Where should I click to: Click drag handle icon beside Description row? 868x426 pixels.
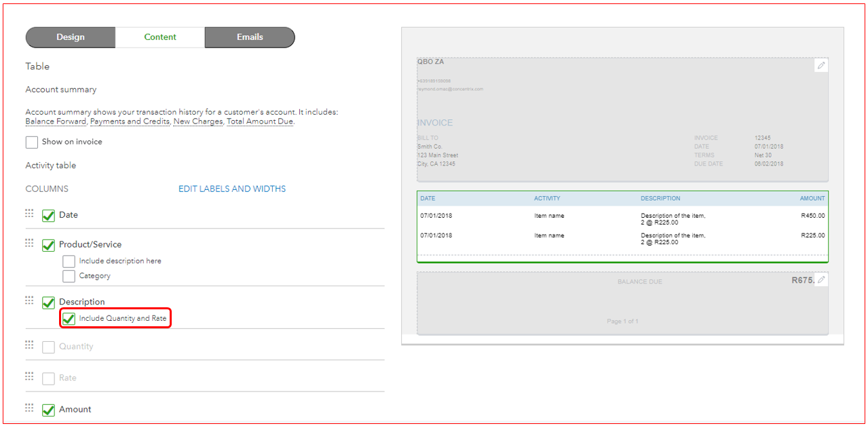pos(29,301)
